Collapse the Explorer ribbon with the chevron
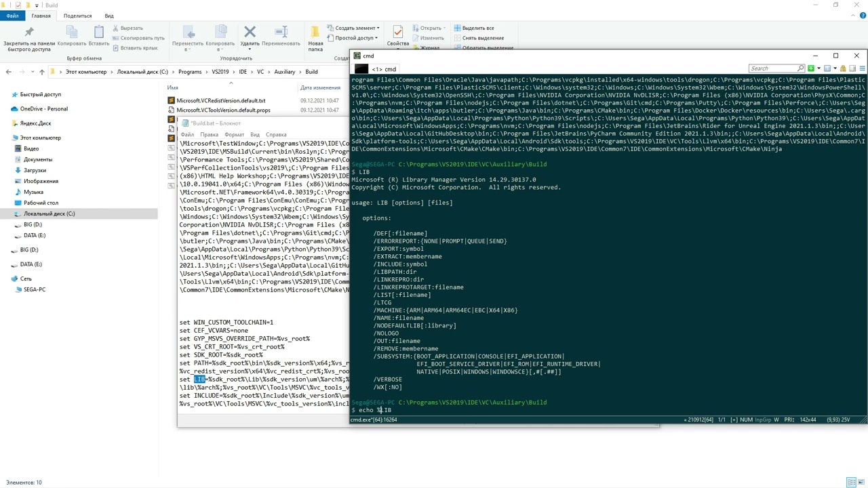This screenshot has width=868, height=488. (853, 16)
